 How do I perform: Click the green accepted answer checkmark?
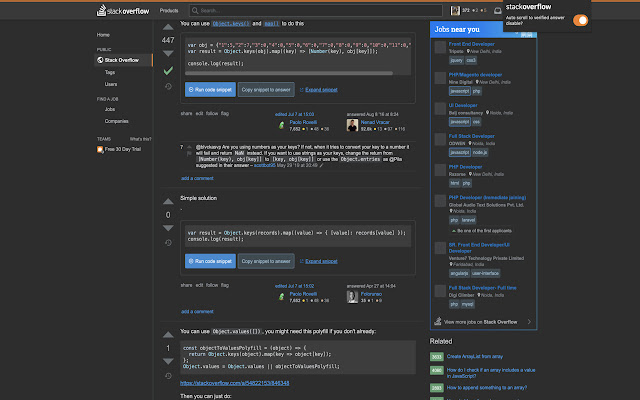pyautogui.click(x=168, y=71)
